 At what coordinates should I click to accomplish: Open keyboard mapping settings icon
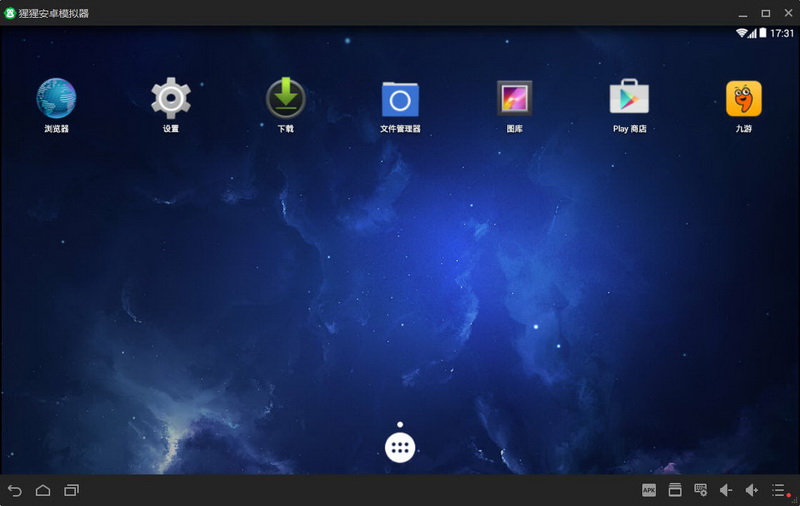coord(701,490)
